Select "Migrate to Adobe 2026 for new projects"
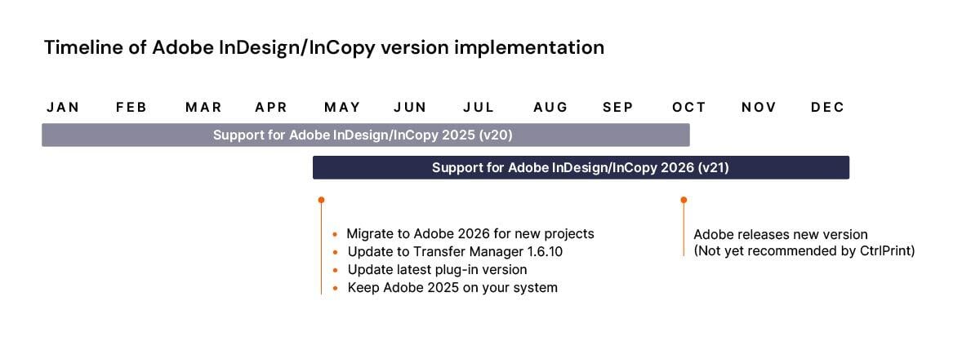 tap(470, 234)
